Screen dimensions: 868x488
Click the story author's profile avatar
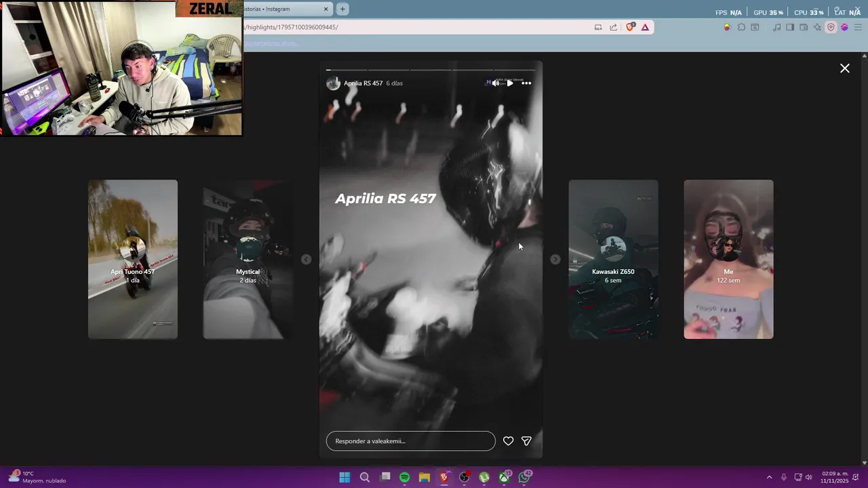click(333, 83)
